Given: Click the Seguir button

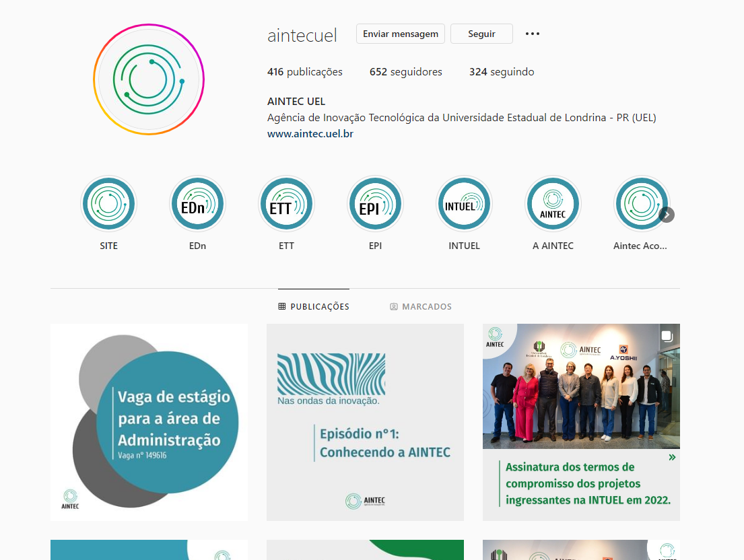Looking at the screenshot, I should tap(481, 34).
